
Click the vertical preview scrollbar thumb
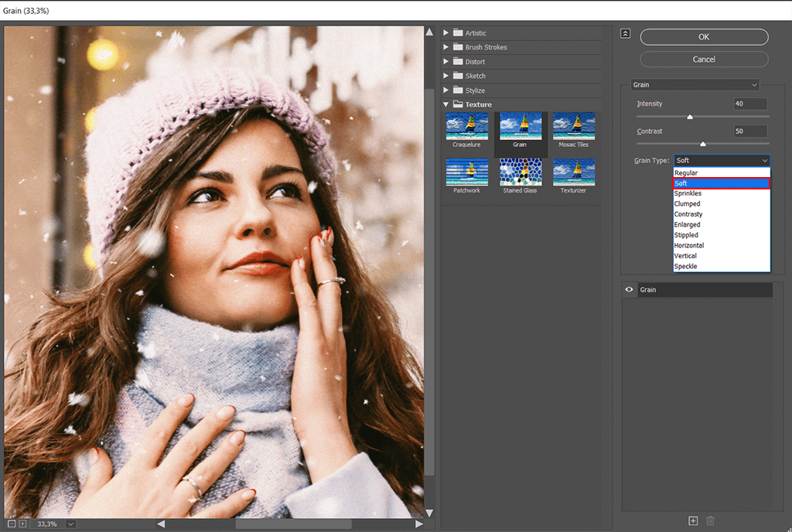click(x=429, y=282)
